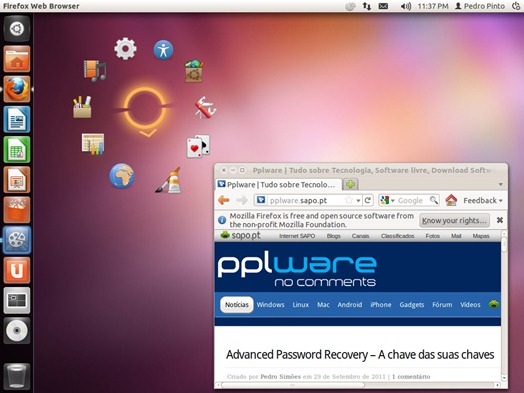The height and width of the screenshot is (393, 524).
Task: Select the office spreadsheet chart icon
Action: 93,144
